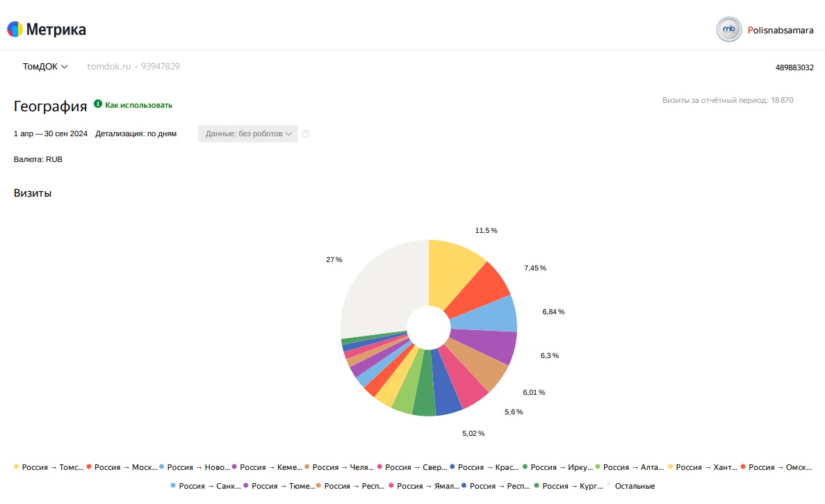Image resolution: width=825 pixels, height=504 pixels.
Task: Click the География page title
Action: pyautogui.click(x=50, y=106)
